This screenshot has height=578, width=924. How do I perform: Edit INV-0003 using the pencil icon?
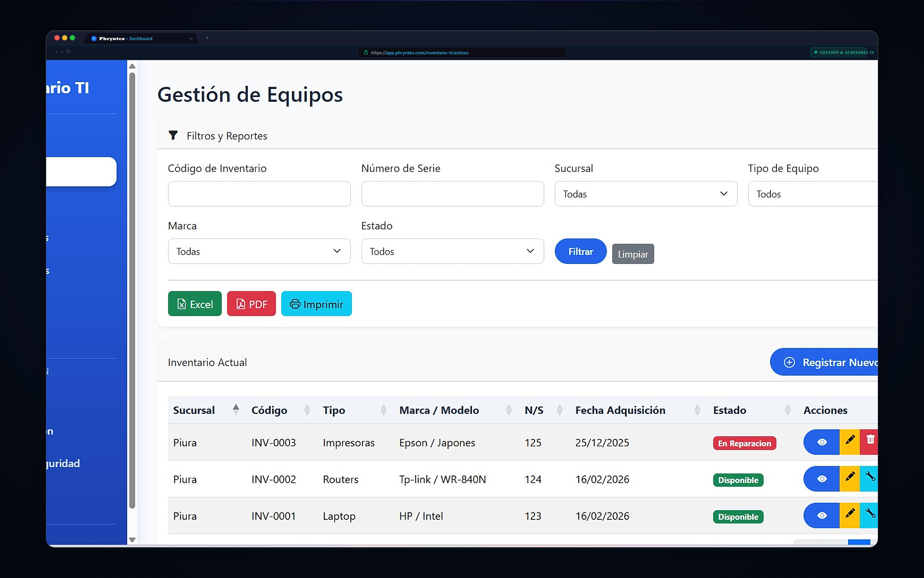click(850, 442)
